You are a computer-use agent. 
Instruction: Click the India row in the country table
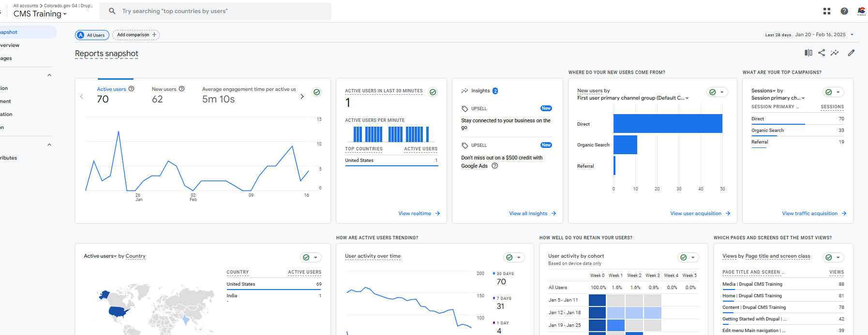click(x=274, y=296)
